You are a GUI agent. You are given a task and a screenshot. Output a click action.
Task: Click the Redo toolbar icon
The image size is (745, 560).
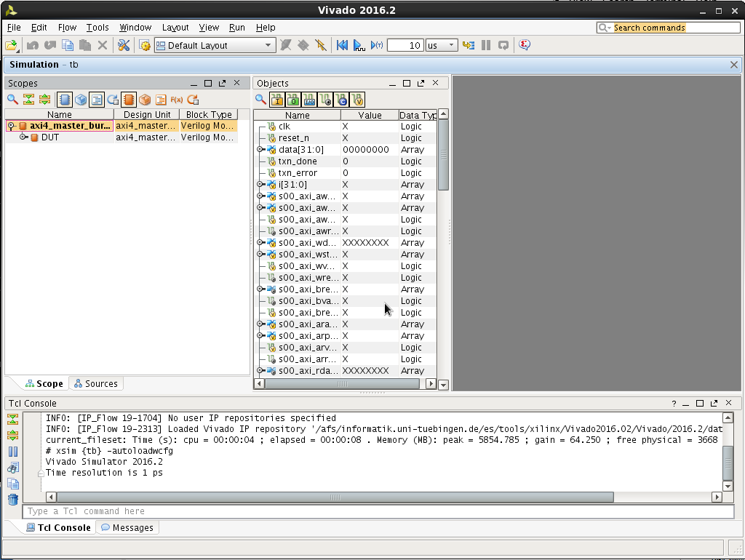point(50,46)
